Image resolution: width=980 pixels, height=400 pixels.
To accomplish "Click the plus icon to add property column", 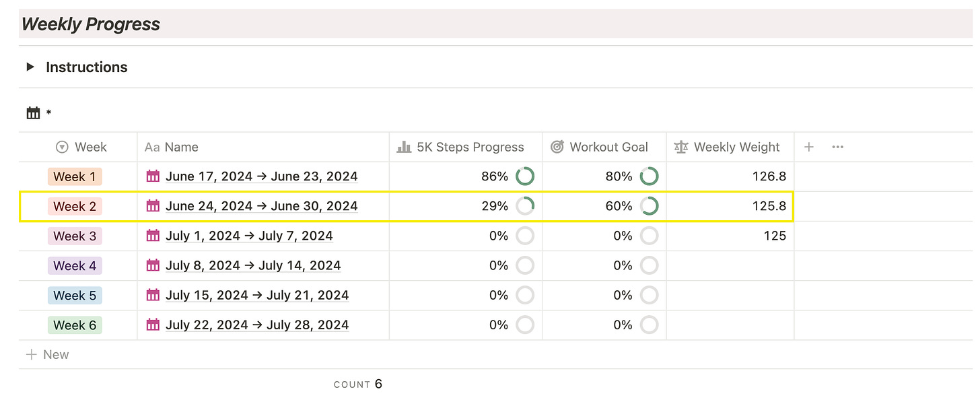I will tap(809, 147).
